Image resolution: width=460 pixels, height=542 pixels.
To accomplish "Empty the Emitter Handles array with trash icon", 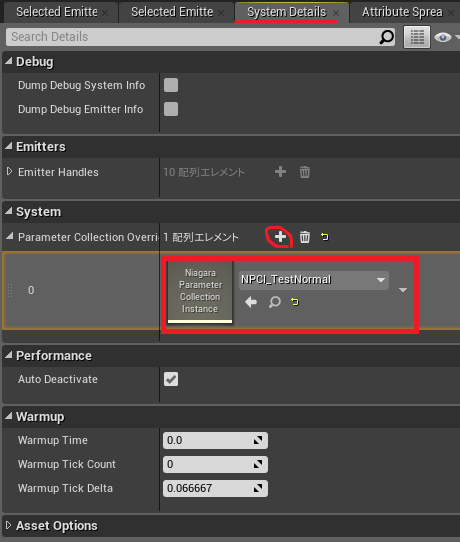I will pyautogui.click(x=304, y=172).
